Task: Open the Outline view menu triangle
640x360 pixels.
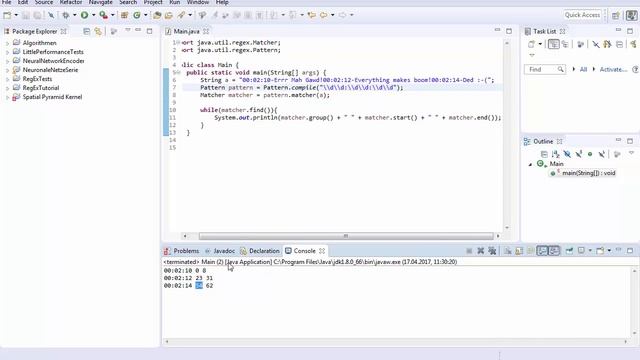Action: 631,153
